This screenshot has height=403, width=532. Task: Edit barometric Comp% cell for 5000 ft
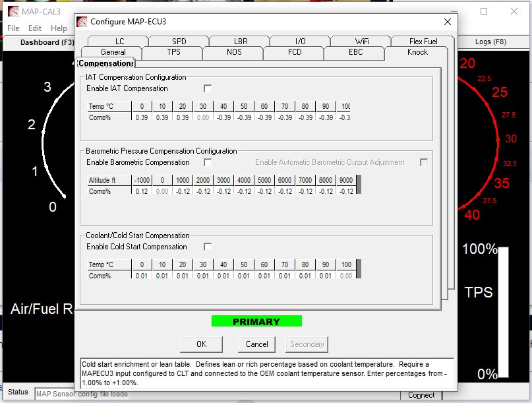pyautogui.click(x=264, y=191)
